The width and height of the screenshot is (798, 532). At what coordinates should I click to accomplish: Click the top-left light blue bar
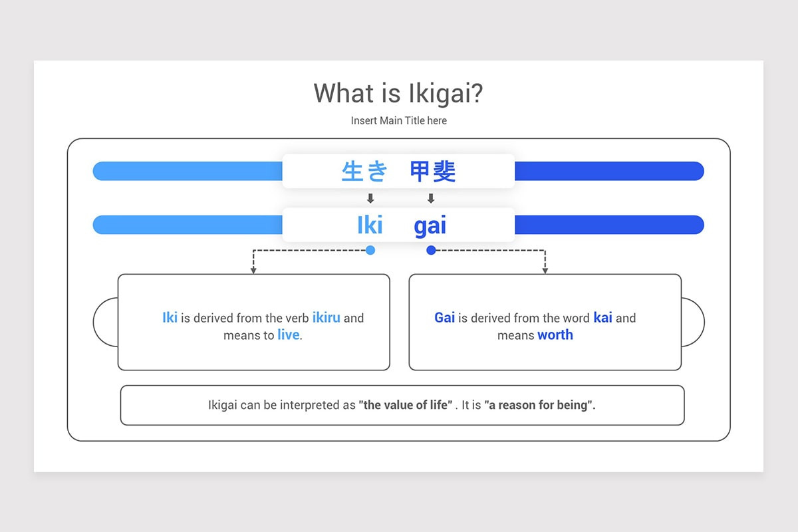tap(188, 171)
